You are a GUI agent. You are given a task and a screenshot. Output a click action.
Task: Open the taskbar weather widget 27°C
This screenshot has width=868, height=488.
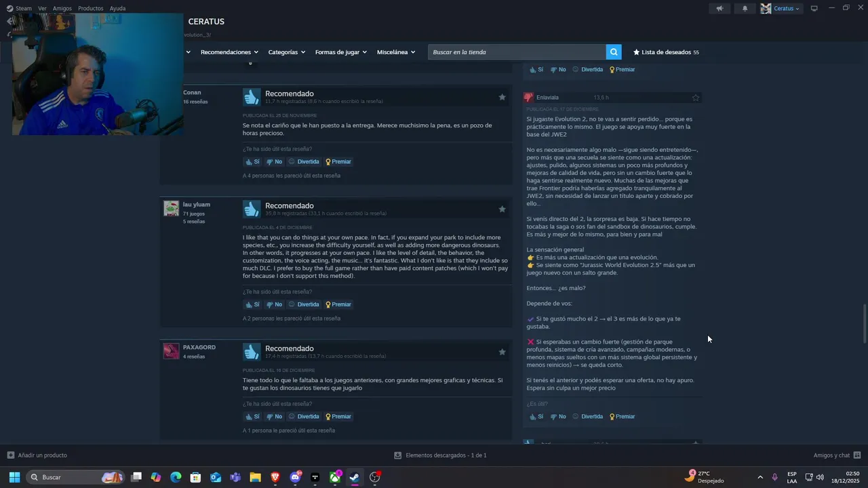[x=704, y=477]
